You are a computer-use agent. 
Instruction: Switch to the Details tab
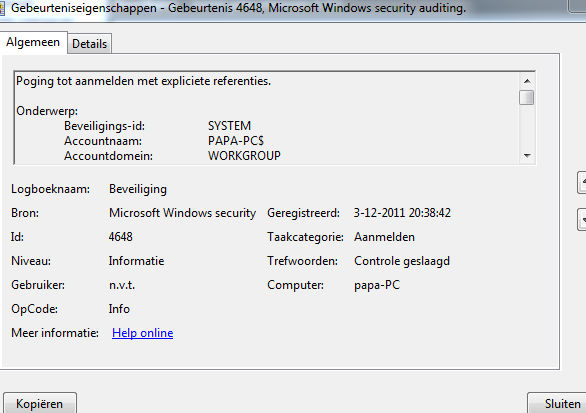click(89, 44)
